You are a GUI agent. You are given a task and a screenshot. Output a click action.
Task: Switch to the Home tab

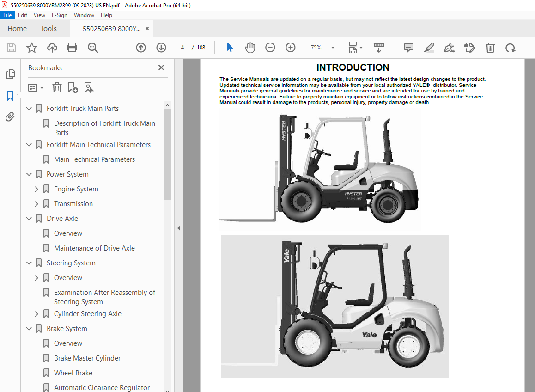click(17, 29)
